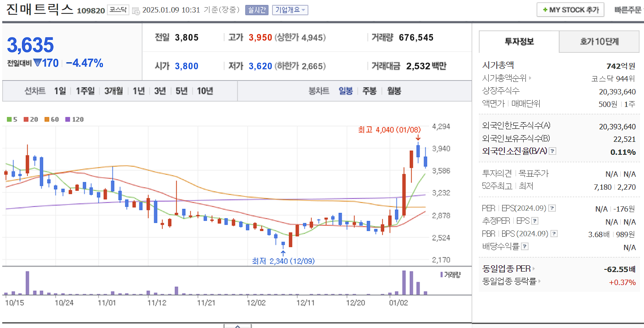
Task: Show the 주봉 candlestick chart
Action: pyautogui.click(x=369, y=91)
